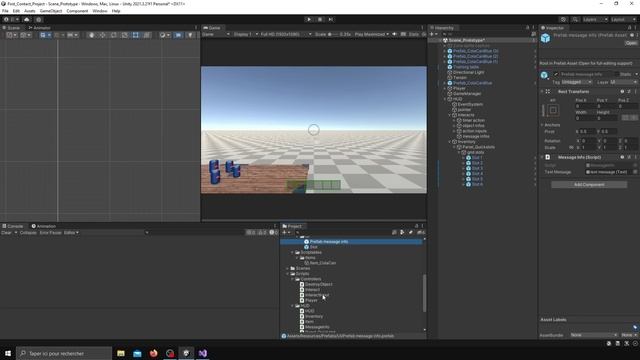This screenshot has height=360, width=640.
Task: Click Clear in the Console
Action: coord(7,233)
